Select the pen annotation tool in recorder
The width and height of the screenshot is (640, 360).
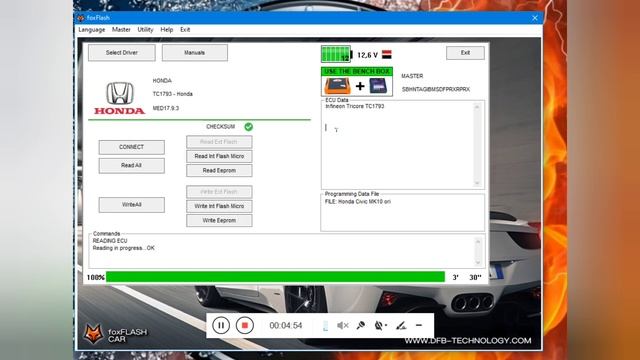pyautogui.click(x=401, y=325)
